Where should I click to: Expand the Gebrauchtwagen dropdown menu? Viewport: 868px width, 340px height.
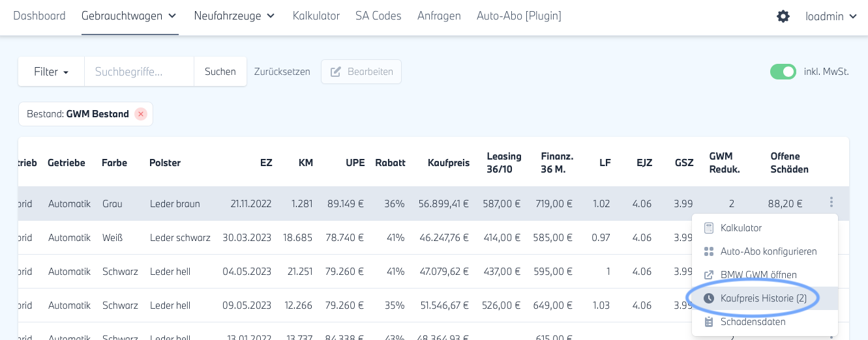pyautogui.click(x=129, y=16)
